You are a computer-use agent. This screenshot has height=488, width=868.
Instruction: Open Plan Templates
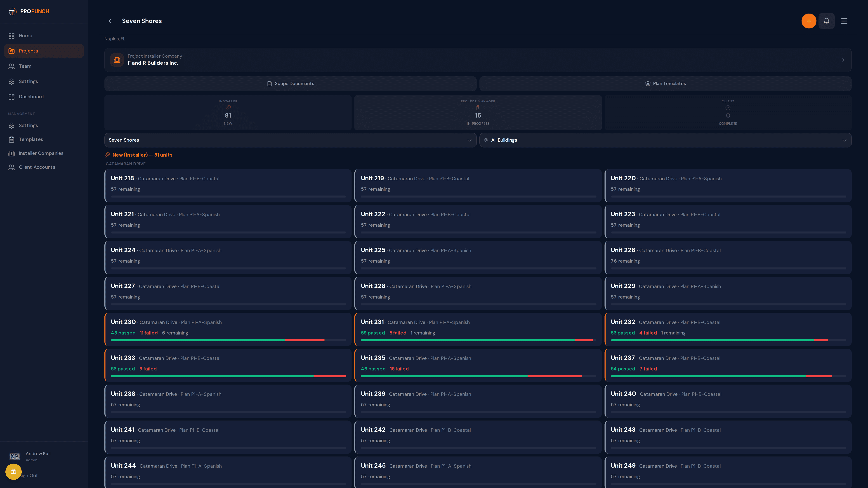tap(665, 84)
